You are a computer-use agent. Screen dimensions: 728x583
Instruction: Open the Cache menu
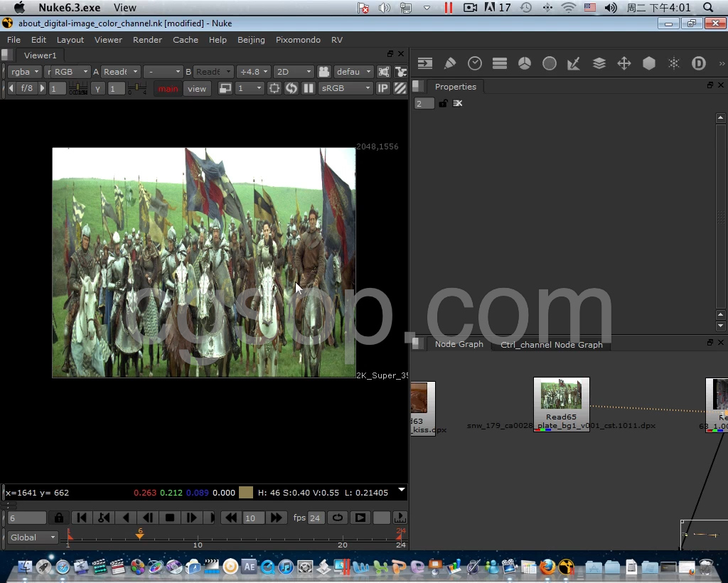(x=186, y=40)
